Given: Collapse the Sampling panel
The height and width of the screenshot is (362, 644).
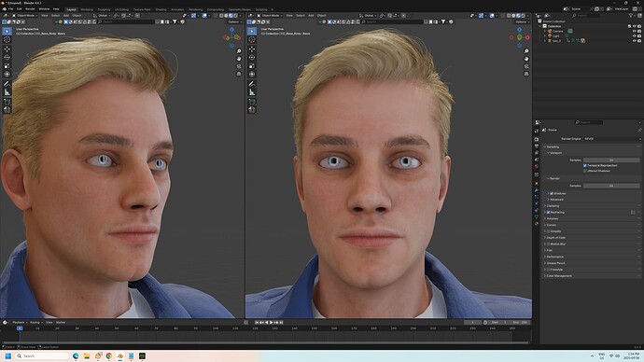Looking at the screenshot, I should pos(553,146).
